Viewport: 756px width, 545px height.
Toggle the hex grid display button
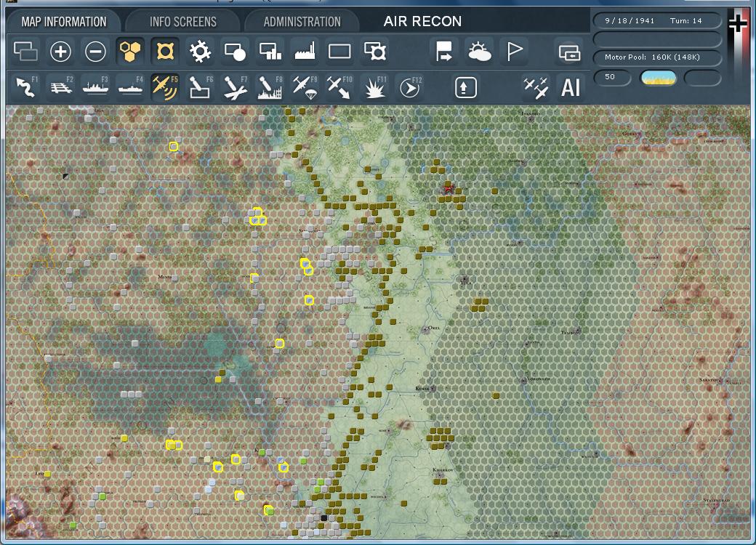point(131,52)
